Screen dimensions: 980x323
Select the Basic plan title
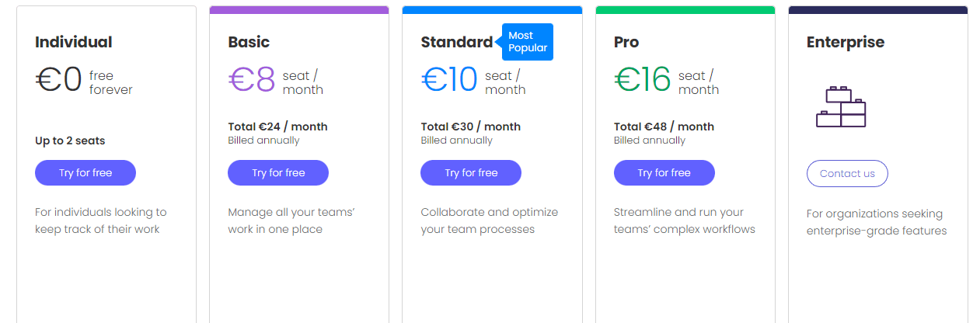(249, 42)
